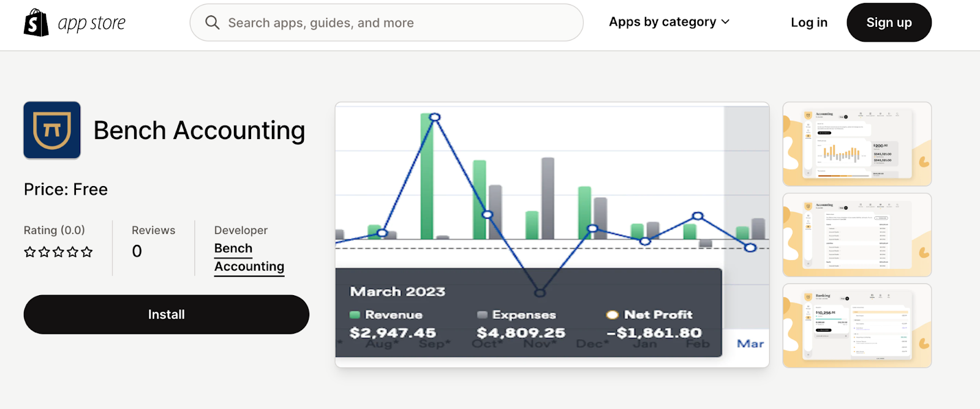Open the second Accounting table thumbnail
The width and height of the screenshot is (980, 409).
pos(857,235)
